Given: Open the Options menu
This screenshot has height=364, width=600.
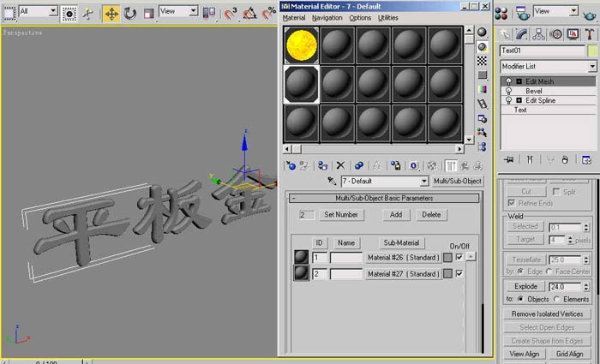Looking at the screenshot, I should tap(360, 18).
